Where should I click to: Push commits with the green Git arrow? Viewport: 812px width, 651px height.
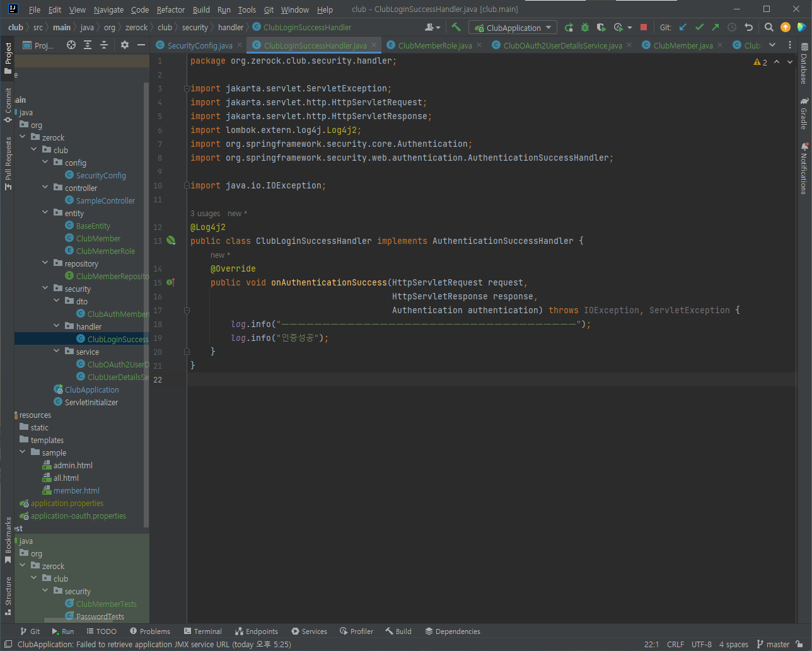(715, 27)
